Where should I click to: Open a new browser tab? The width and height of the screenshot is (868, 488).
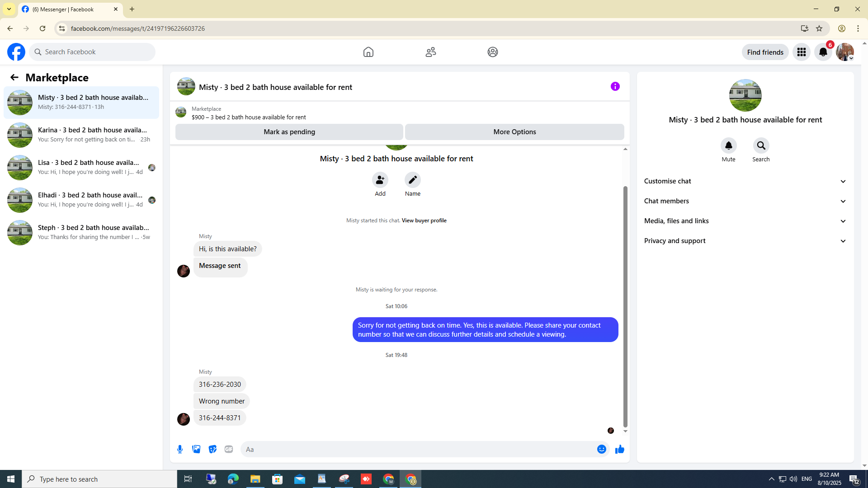(132, 9)
